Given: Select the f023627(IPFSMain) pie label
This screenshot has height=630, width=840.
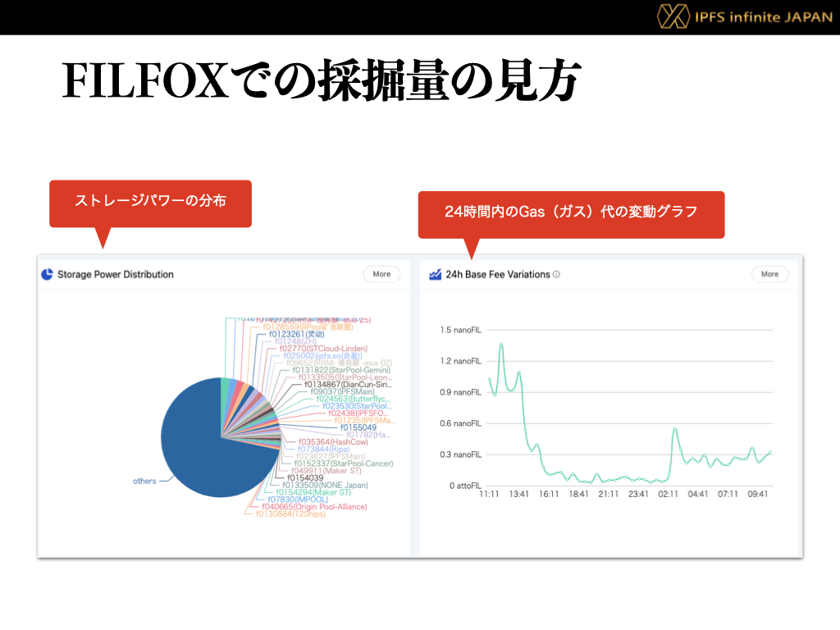Looking at the screenshot, I should [331, 456].
